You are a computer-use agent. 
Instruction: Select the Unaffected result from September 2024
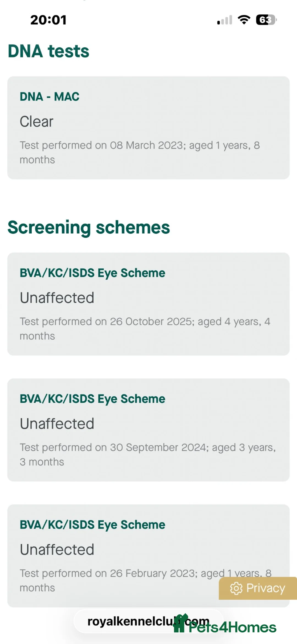(x=57, y=424)
